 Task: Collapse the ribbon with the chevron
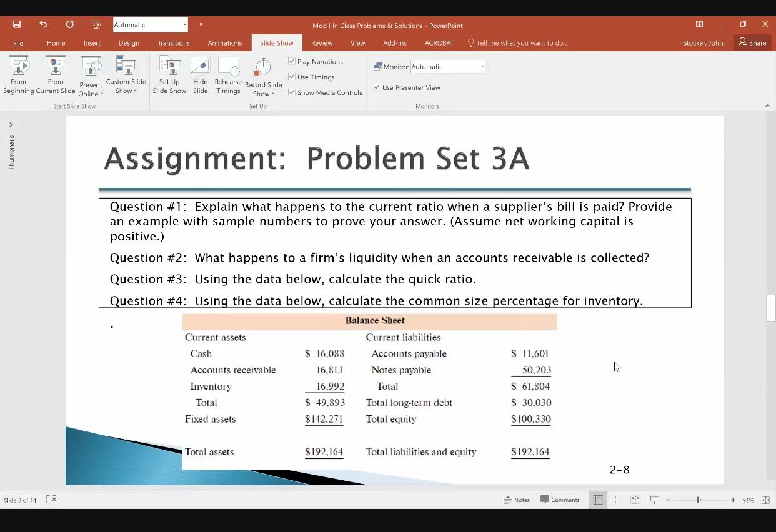click(x=767, y=105)
